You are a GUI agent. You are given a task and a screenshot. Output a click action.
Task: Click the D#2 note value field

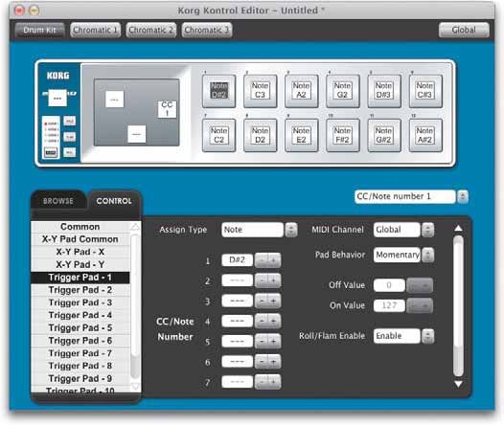tap(238, 260)
